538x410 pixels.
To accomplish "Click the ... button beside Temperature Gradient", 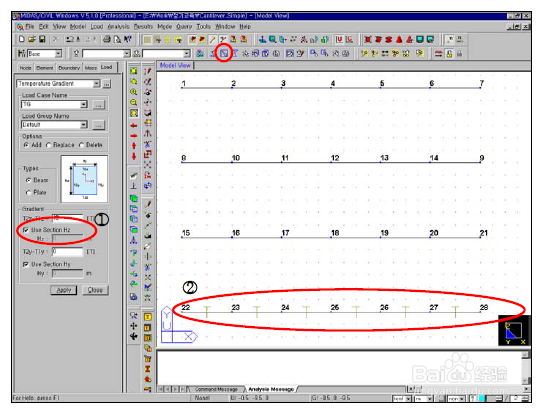I will pos(107,84).
